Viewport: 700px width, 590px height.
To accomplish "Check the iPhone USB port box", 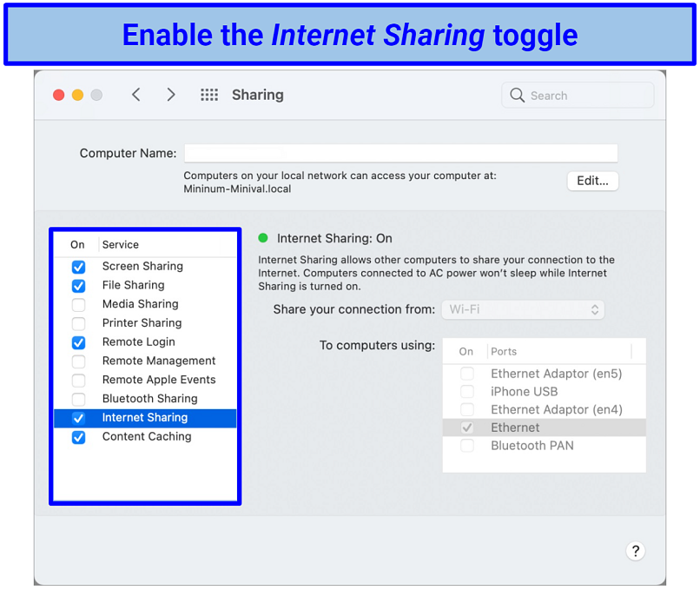I will click(x=467, y=392).
